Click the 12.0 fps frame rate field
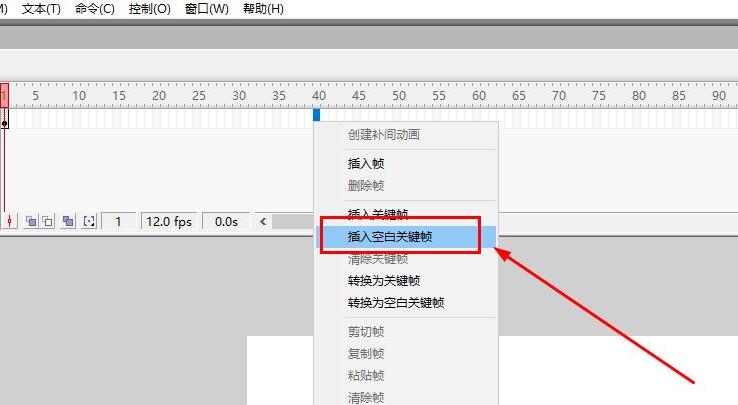Screen dimensions: 738x405 pos(169,221)
